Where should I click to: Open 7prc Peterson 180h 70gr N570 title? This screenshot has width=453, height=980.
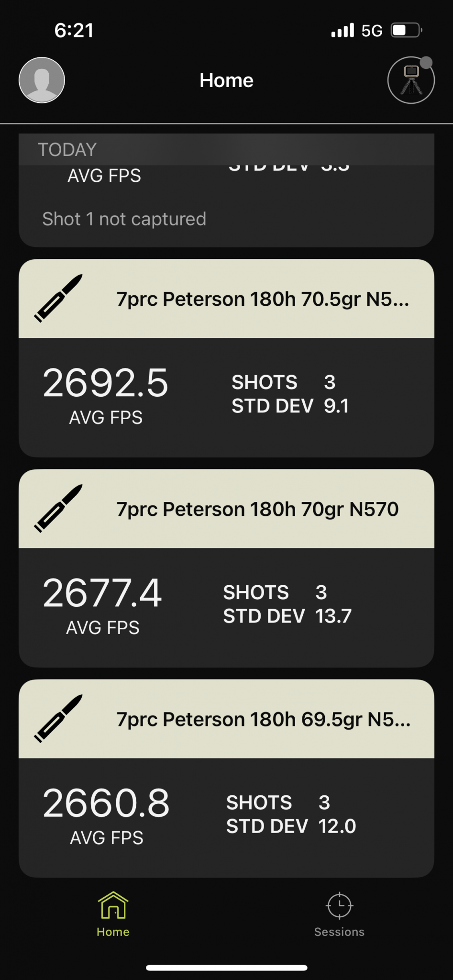pyautogui.click(x=257, y=509)
